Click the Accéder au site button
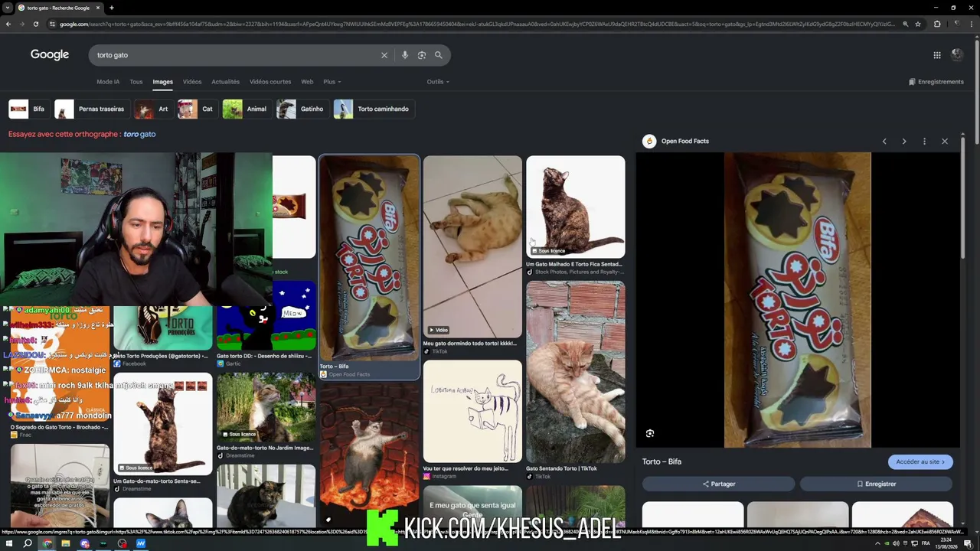 coord(920,462)
